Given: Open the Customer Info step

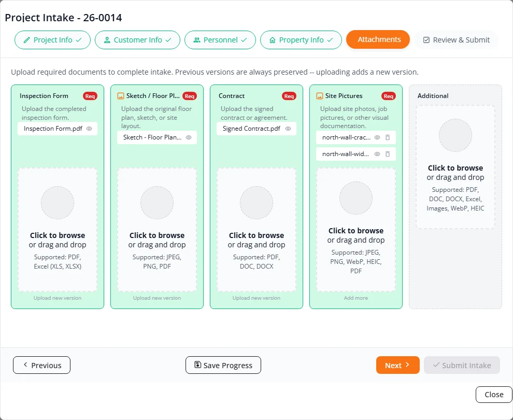Looking at the screenshot, I should click(137, 40).
